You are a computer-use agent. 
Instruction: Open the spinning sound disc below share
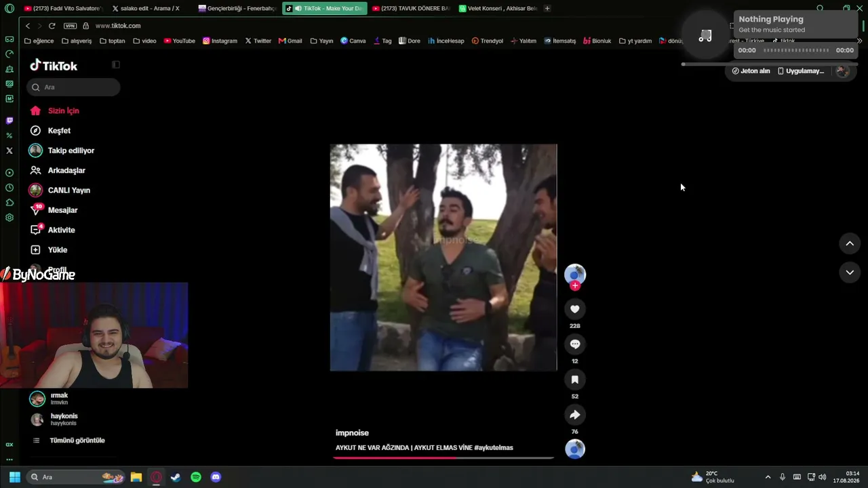pyautogui.click(x=575, y=449)
